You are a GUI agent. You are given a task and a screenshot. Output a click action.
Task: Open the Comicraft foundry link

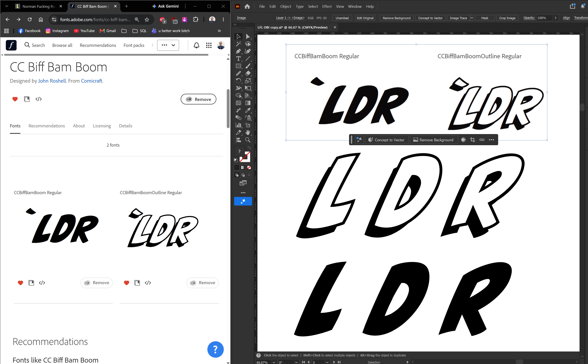[91, 81]
